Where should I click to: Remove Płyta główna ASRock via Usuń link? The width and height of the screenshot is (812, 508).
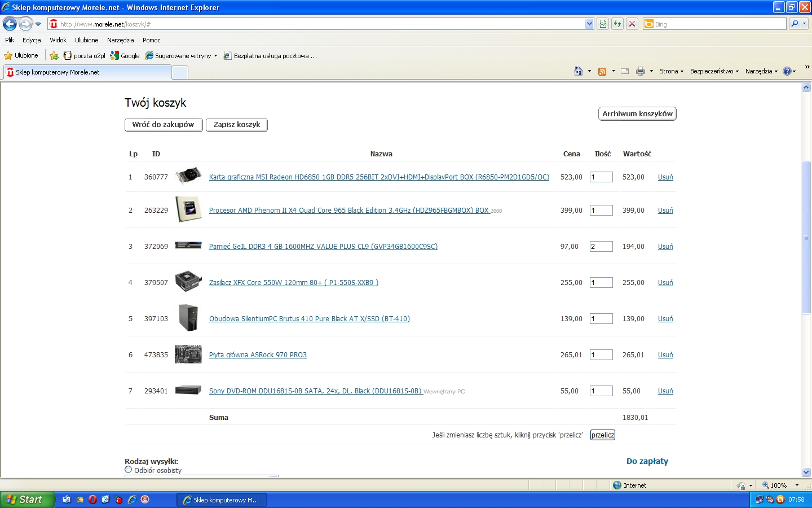point(665,354)
